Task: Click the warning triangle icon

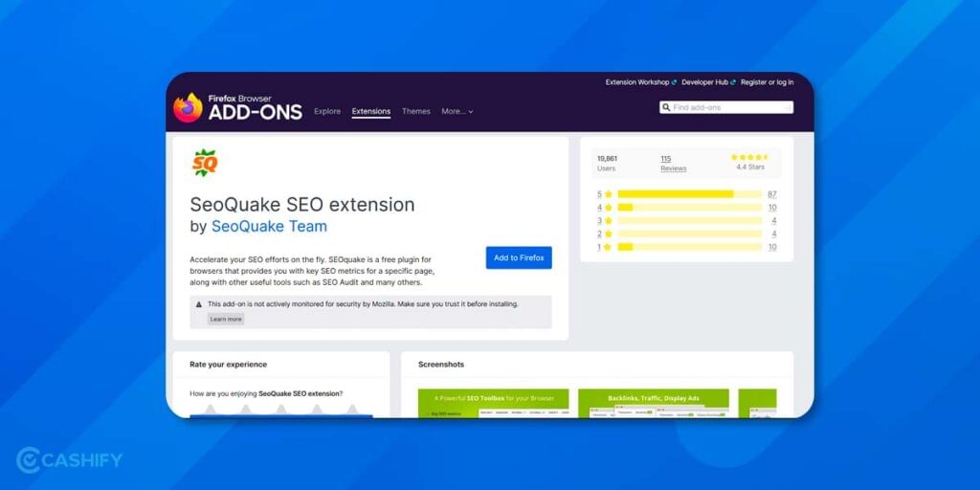Action: click(199, 304)
